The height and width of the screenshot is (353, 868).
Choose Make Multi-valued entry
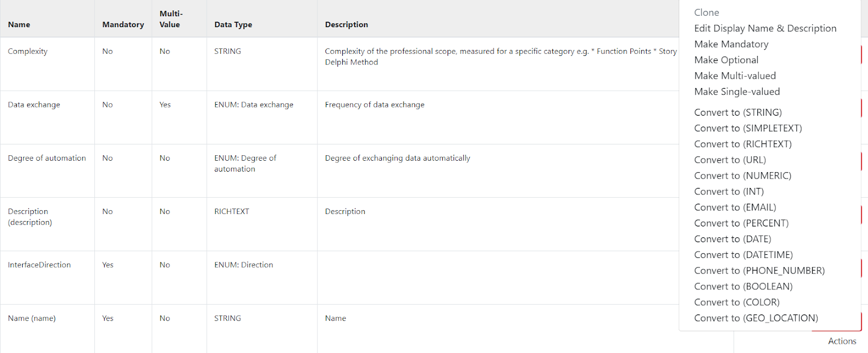735,75
